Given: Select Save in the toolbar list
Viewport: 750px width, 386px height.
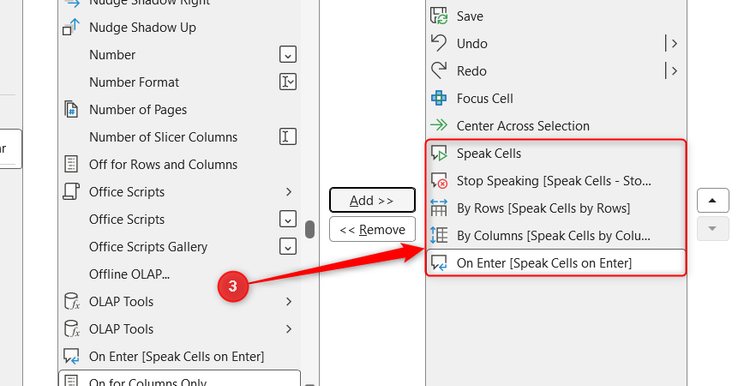Looking at the screenshot, I should (x=556, y=16).
